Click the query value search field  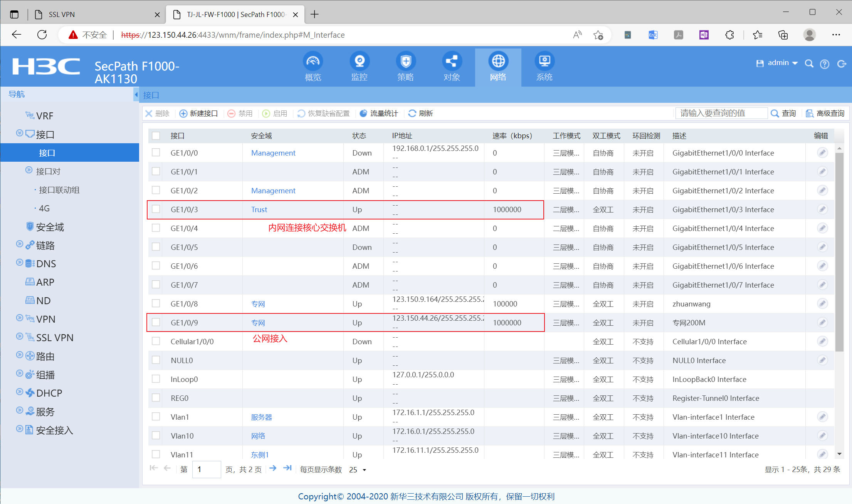tap(721, 113)
